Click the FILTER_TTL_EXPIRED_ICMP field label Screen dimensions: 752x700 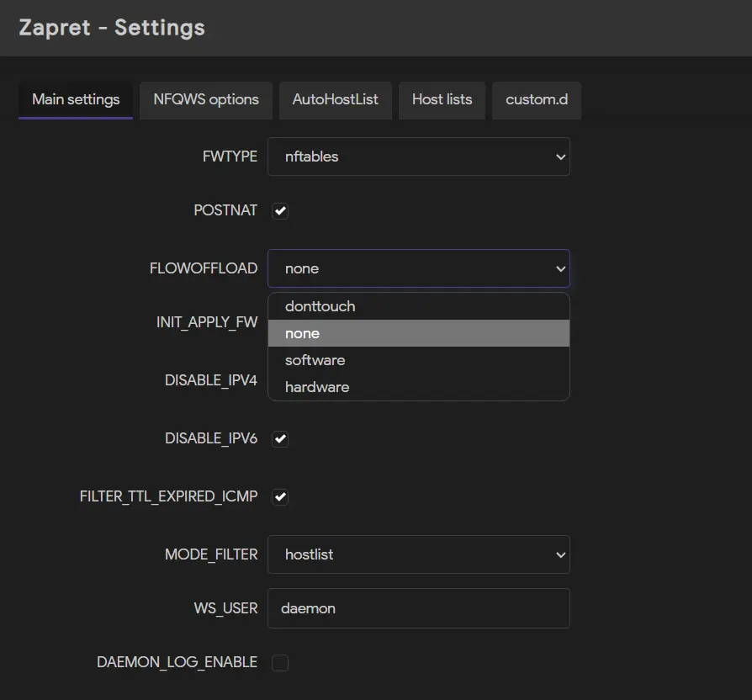(x=168, y=496)
